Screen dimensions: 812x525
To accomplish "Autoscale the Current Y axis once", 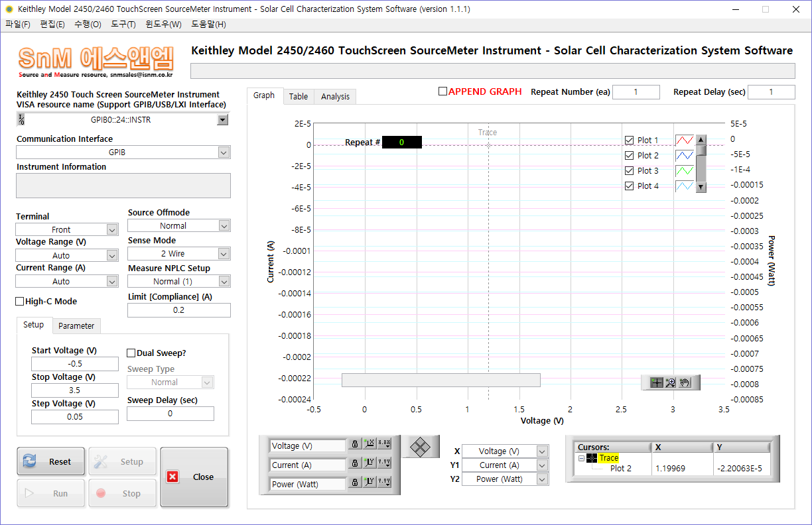I will tap(370, 463).
